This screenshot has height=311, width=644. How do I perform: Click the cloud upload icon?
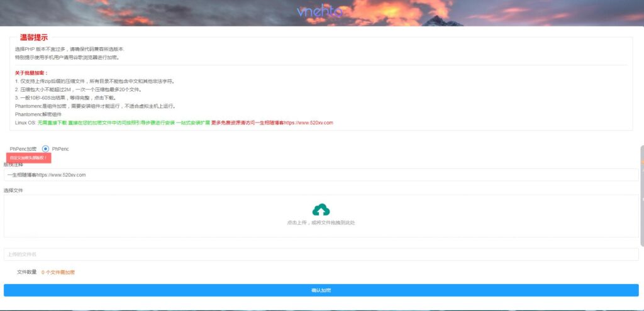[x=321, y=210]
